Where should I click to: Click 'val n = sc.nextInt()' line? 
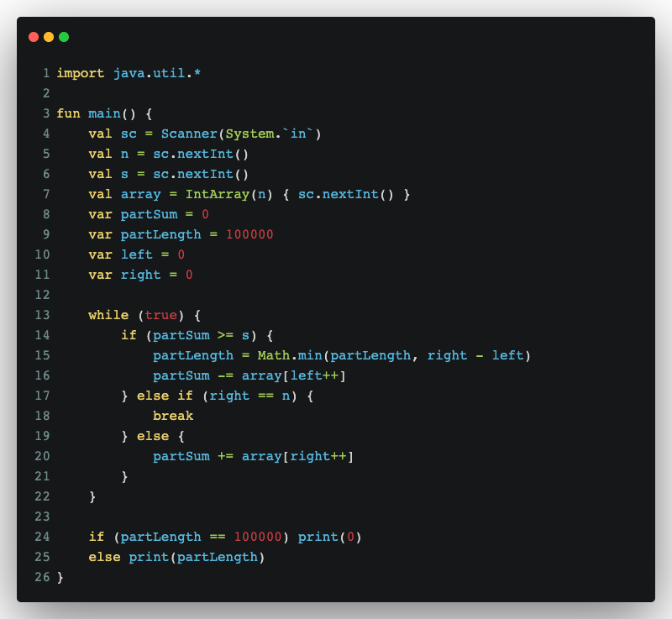coord(169,154)
